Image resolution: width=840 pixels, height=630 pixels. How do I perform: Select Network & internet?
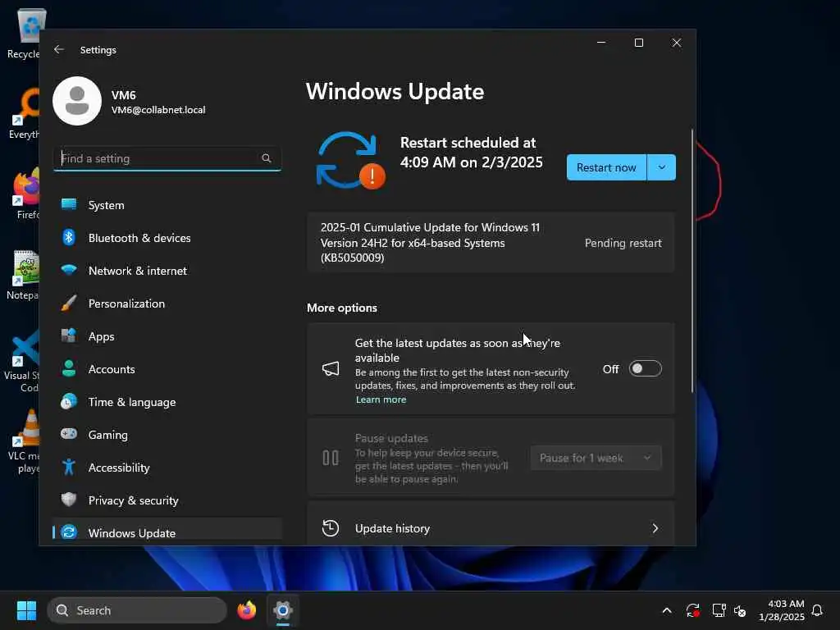167,271
